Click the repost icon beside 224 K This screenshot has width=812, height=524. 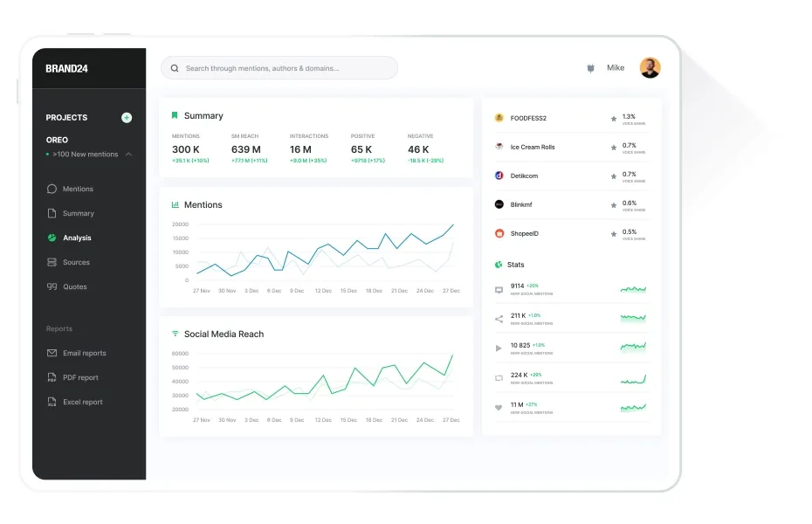point(499,378)
